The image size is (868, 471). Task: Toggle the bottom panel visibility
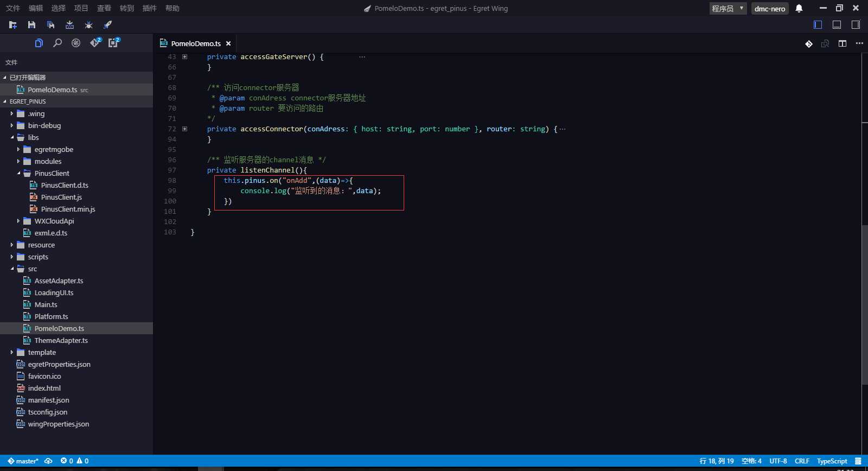point(837,24)
